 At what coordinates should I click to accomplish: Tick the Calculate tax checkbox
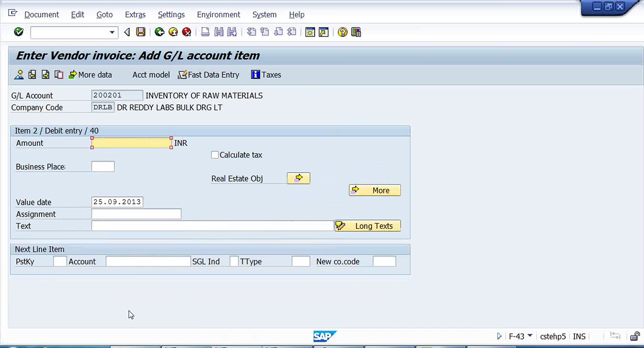click(x=215, y=155)
